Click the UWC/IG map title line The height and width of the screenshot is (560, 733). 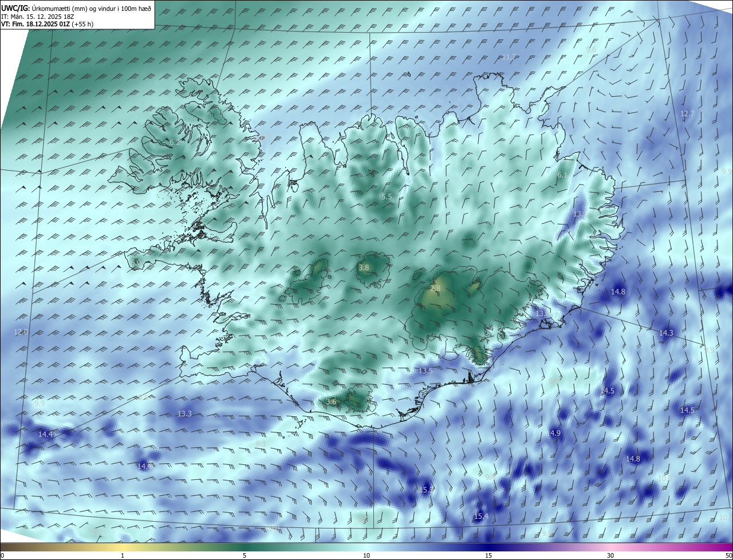[x=76, y=9]
